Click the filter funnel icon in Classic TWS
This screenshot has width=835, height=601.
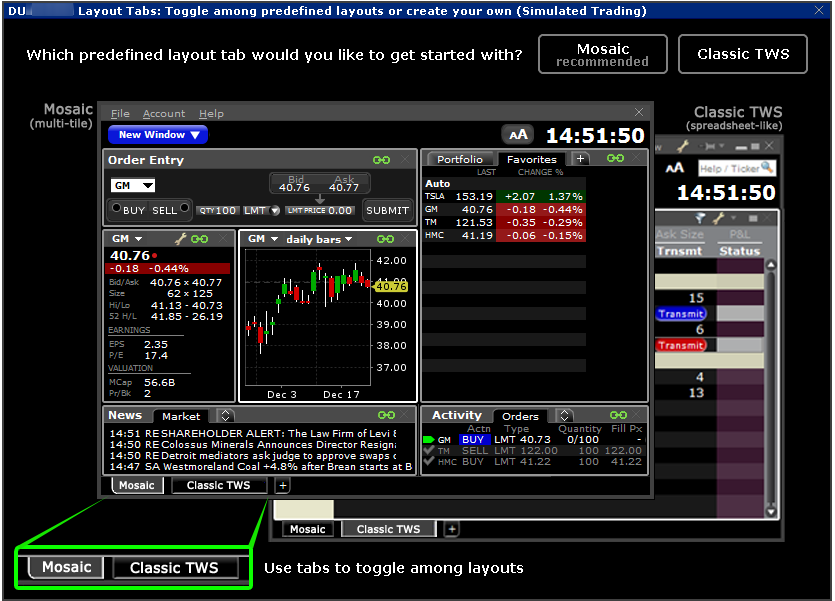click(x=700, y=218)
